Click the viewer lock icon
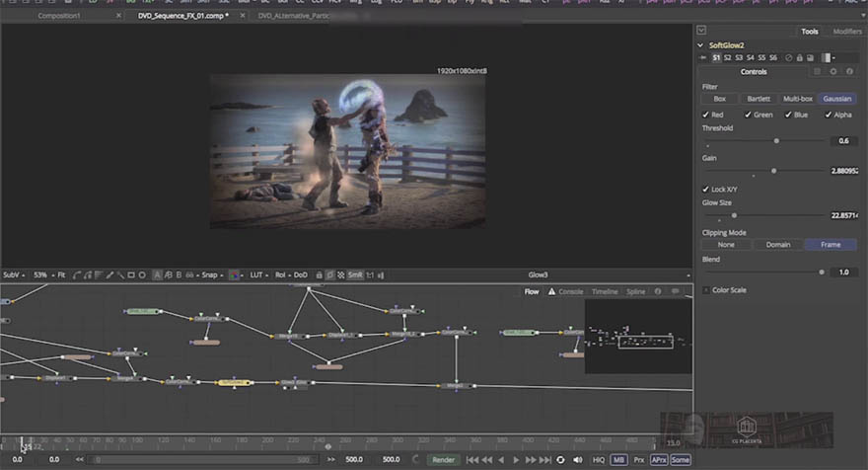 click(319, 274)
